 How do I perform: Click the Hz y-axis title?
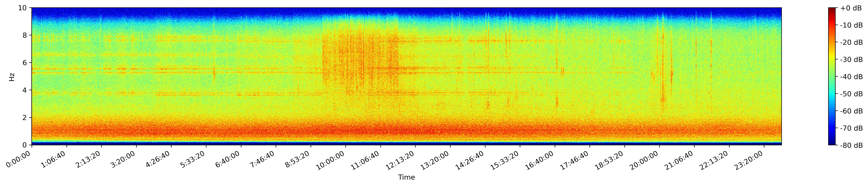click(12, 77)
